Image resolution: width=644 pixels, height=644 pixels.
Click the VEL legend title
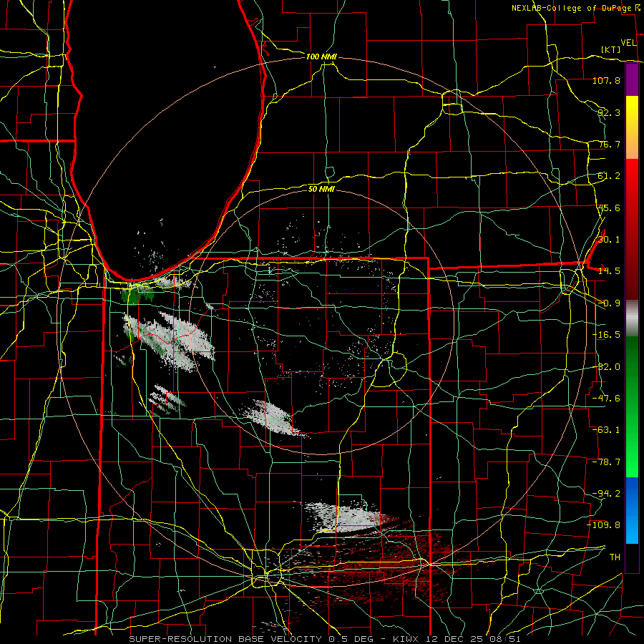point(629,43)
